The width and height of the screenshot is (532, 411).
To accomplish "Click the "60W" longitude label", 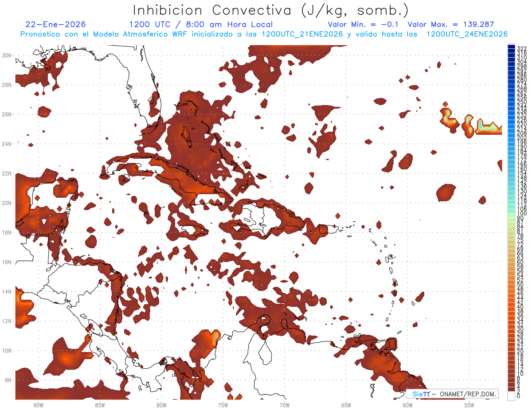I will pos(408,405).
